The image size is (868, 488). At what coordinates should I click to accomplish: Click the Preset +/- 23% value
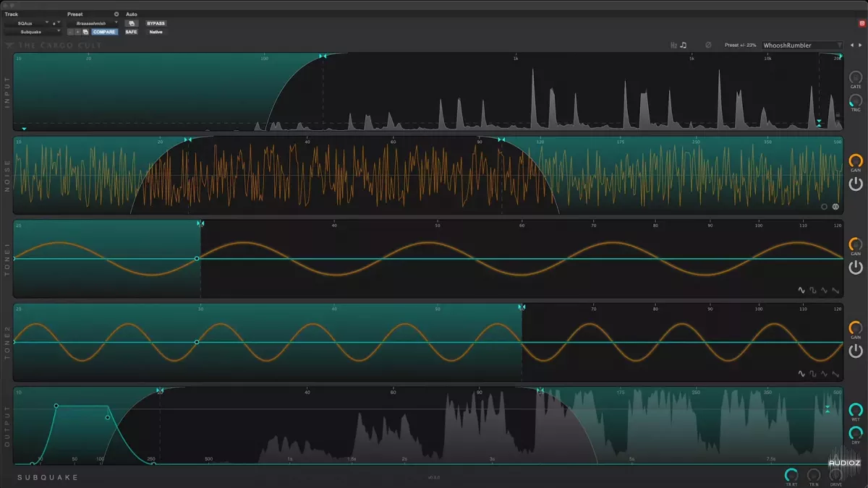[x=740, y=45]
